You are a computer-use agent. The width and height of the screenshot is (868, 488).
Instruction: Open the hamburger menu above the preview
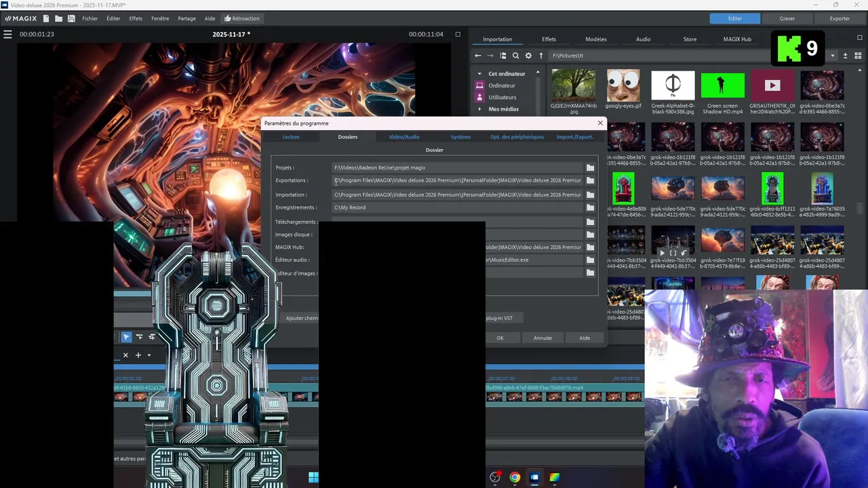click(x=7, y=34)
